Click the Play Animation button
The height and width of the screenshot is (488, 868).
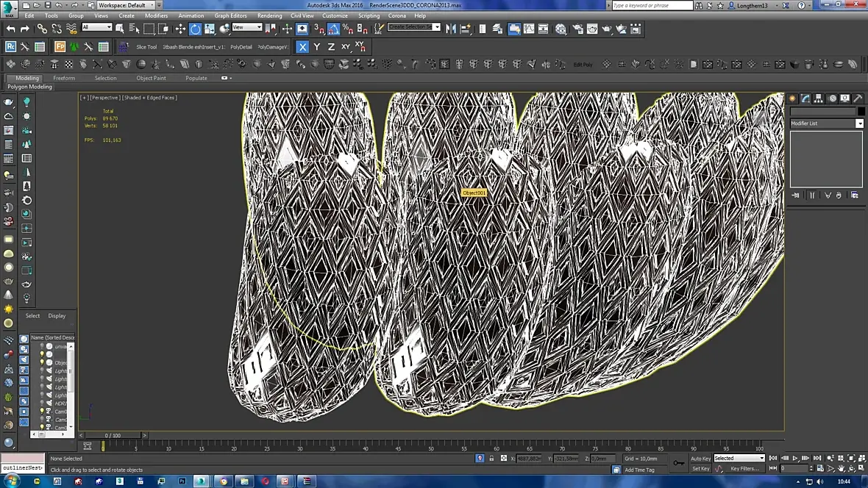(x=795, y=458)
